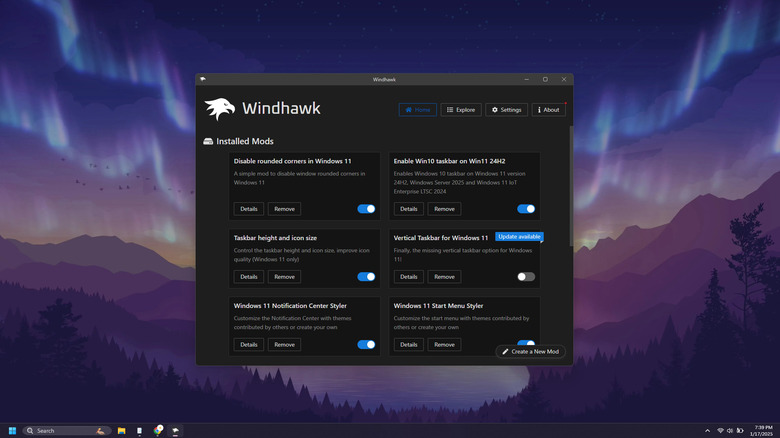View Details for Vertical Taskbar mod
The width and height of the screenshot is (780, 438).
[x=408, y=277]
